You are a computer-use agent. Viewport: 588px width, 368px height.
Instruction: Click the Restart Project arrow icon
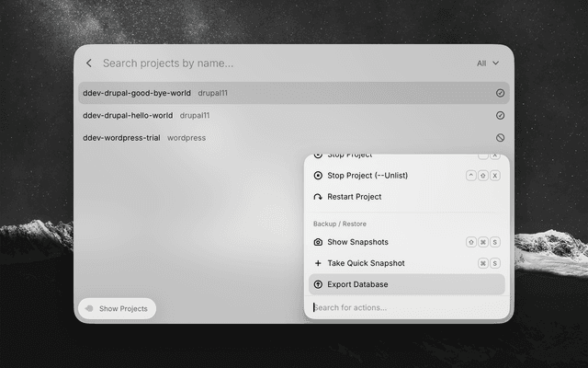(x=318, y=197)
